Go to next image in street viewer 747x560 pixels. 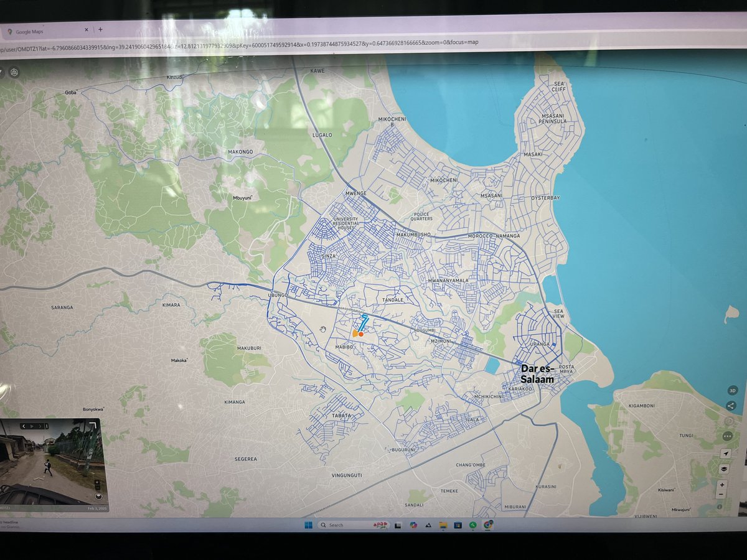click(x=40, y=426)
